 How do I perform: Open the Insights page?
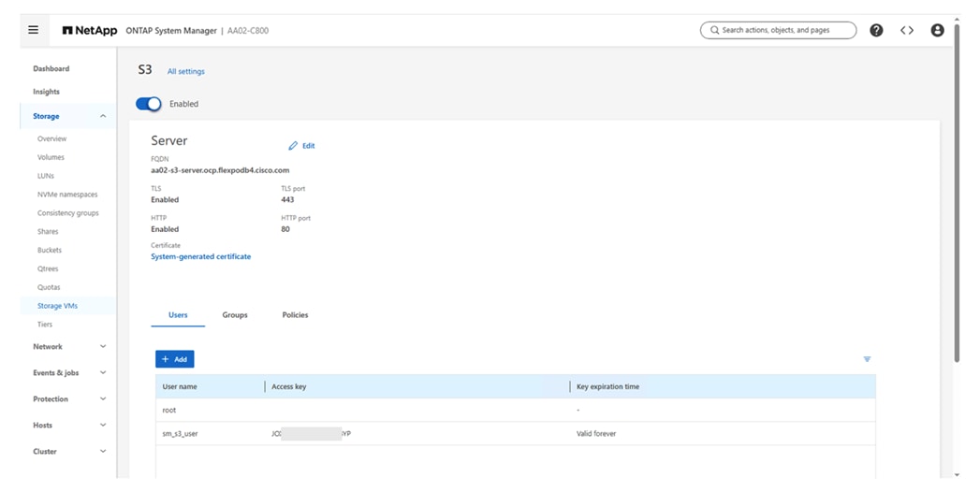[46, 92]
